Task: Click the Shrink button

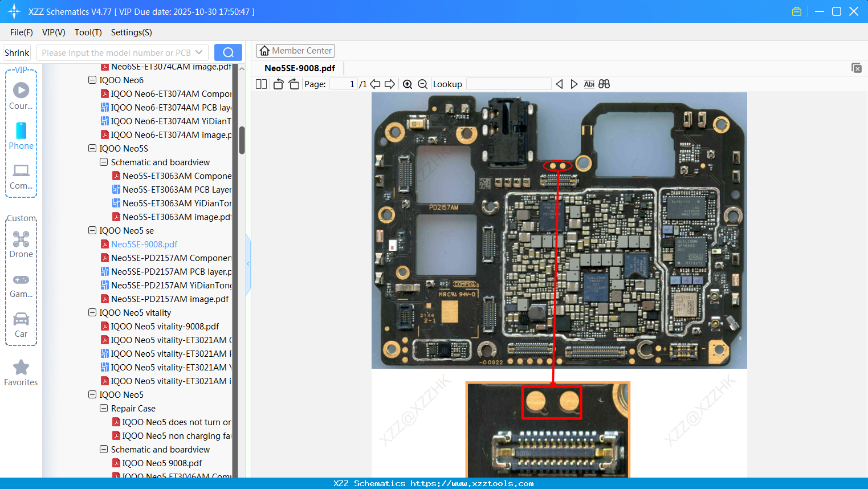Action: coord(17,52)
